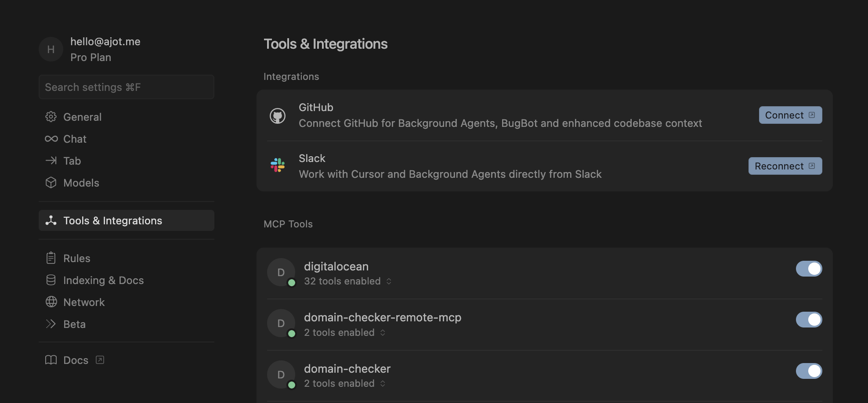Viewport: 868px width, 403px height.
Task: Expand domain-checker 2 tools enabled list
Action: click(345, 384)
